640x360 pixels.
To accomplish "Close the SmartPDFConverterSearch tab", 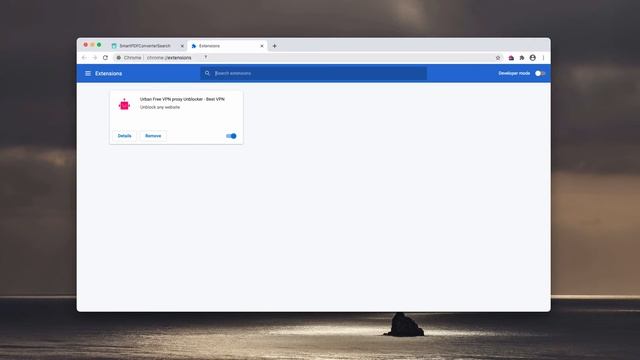I will point(182,46).
